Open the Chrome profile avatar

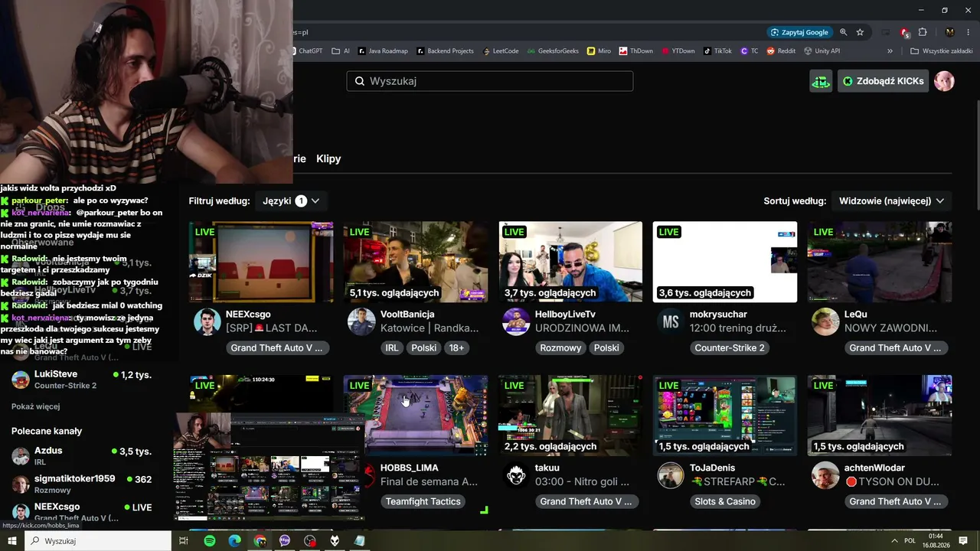(x=950, y=32)
